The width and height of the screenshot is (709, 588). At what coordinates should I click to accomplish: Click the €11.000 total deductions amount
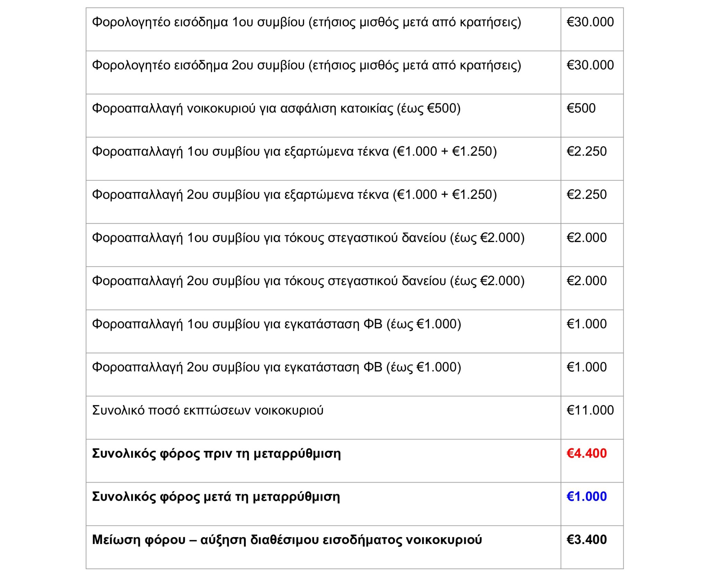[x=590, y=411]
